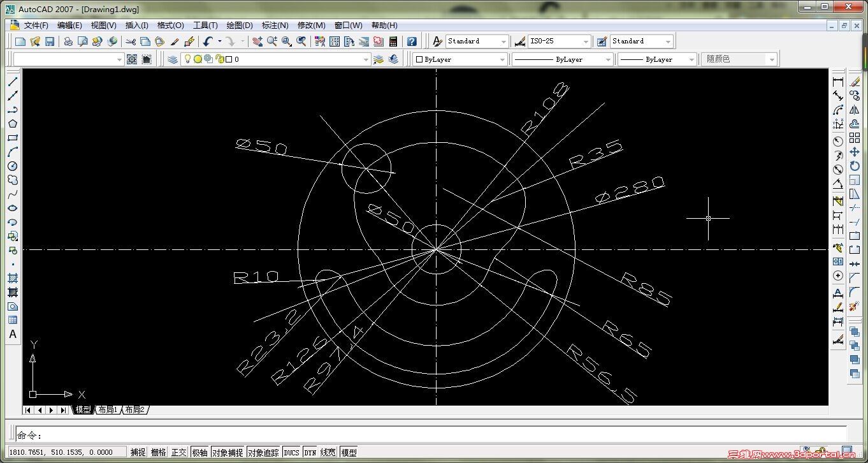The height and width of the screenshot is (463, 868).
Task: Save the drawing with the floppy disk icon
Action: 50,41
